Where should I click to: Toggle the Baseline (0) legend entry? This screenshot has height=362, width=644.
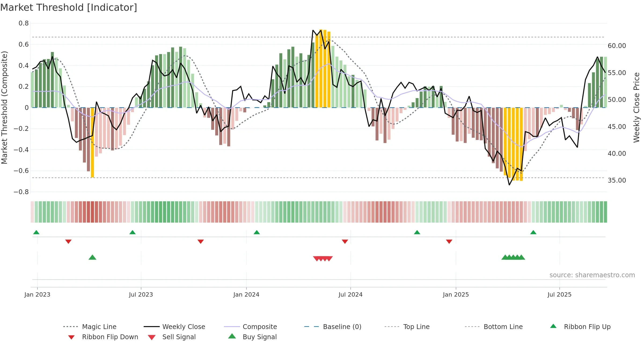click(x=333, y=327)
